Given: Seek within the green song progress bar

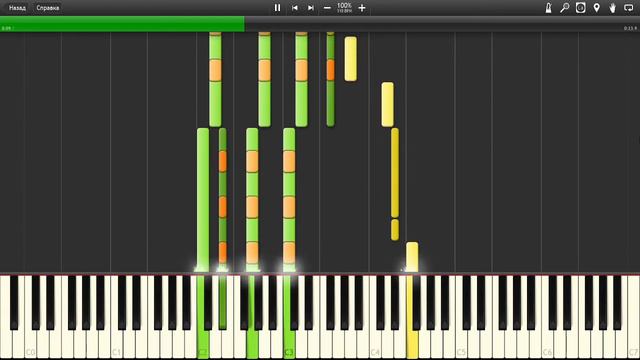Looking at the screenshot, I should 122,24.
